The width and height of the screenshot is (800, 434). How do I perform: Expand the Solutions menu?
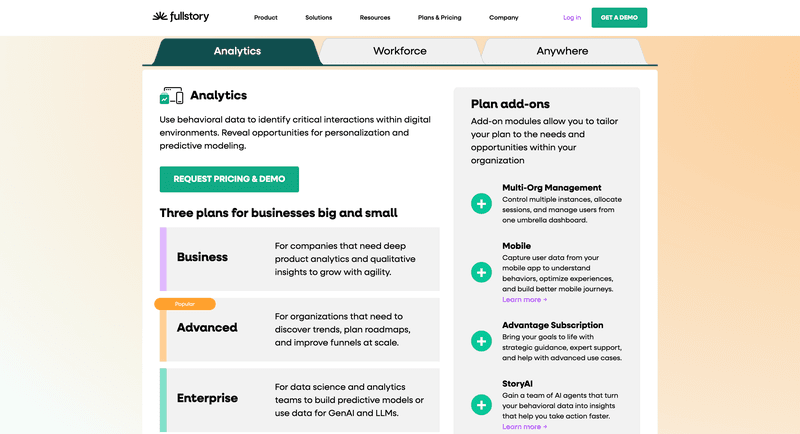[319, 18]
